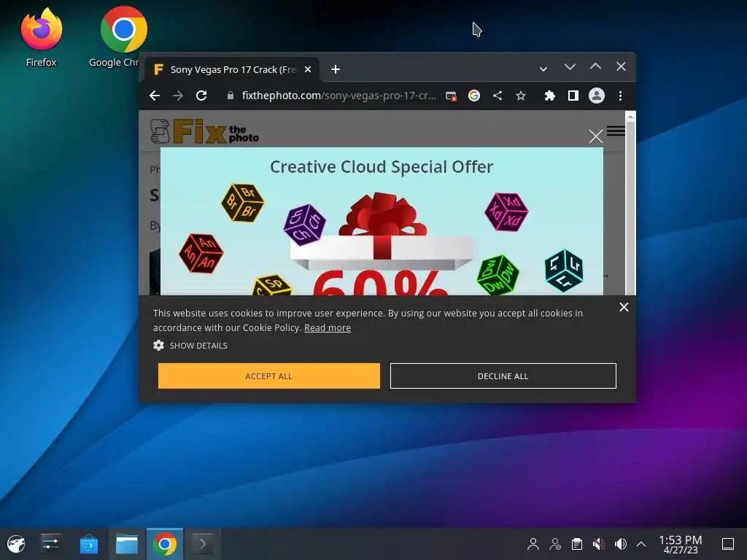
Task: Click the user tray icon
Action: [x=533, y=544]
